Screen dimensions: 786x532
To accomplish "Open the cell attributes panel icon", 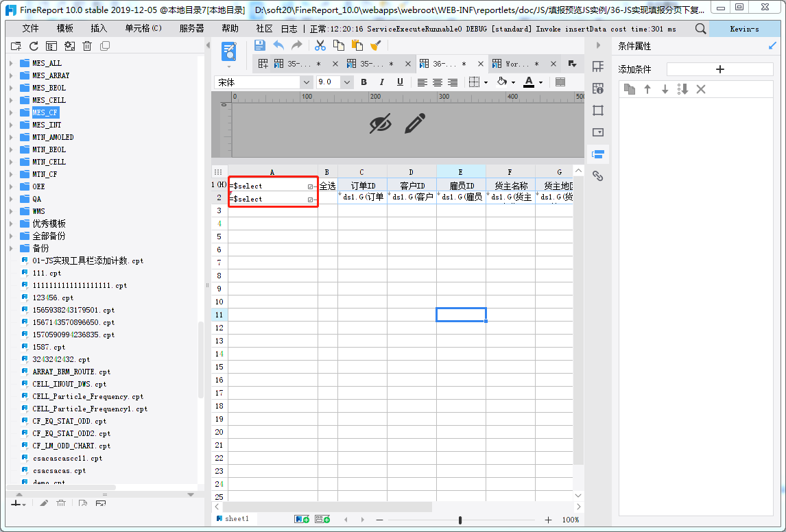I will tap(598, 88).
